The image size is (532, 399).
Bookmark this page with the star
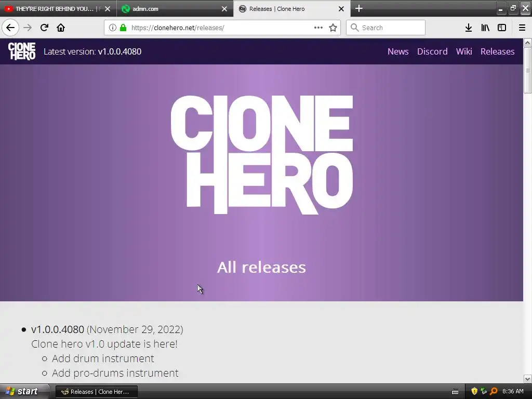(333, 28)
